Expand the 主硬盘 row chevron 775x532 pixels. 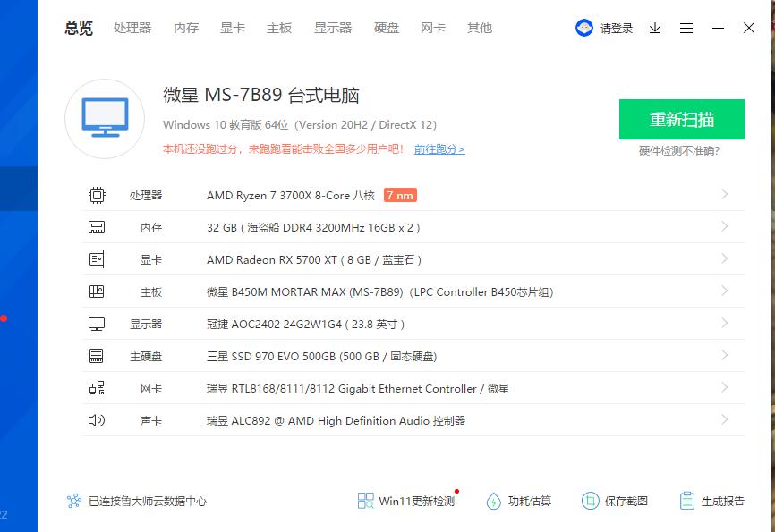725,355
